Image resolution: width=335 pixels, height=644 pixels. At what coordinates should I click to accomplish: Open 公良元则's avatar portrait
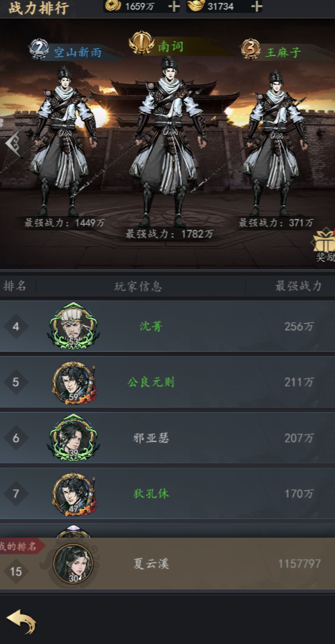[74, 383]
